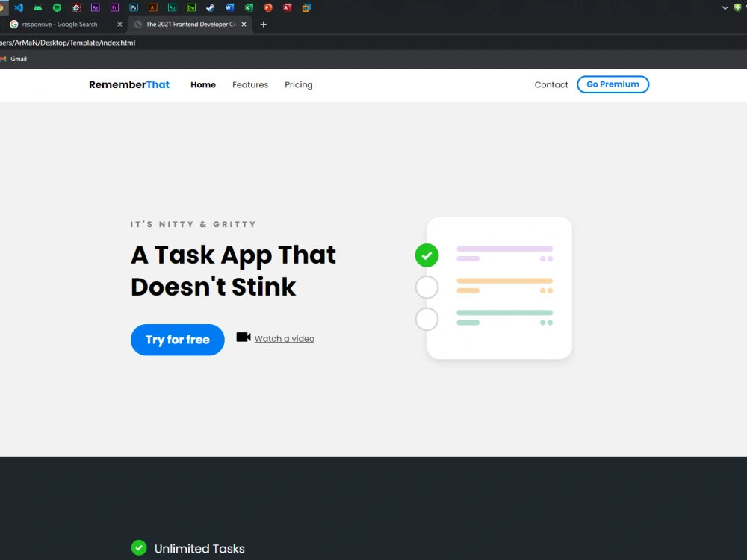Launch Microsoft Access from the taskbar

[x=287, y=7]
